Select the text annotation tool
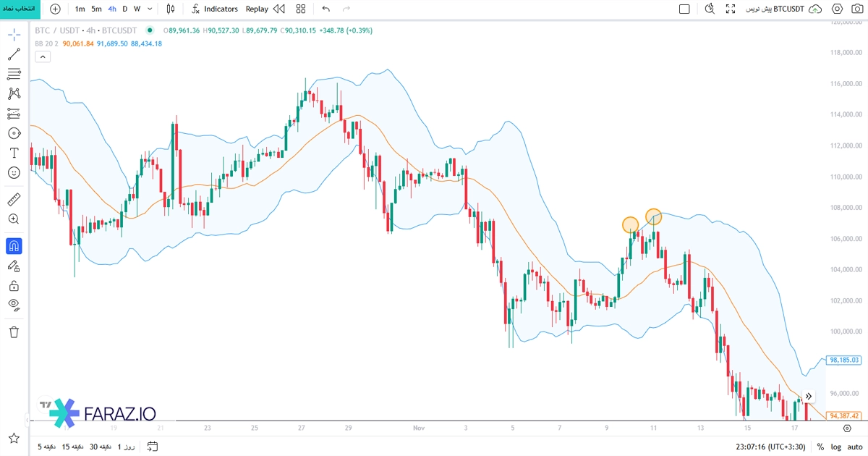This screenshot has width=868, height=456. pos(14,153)
